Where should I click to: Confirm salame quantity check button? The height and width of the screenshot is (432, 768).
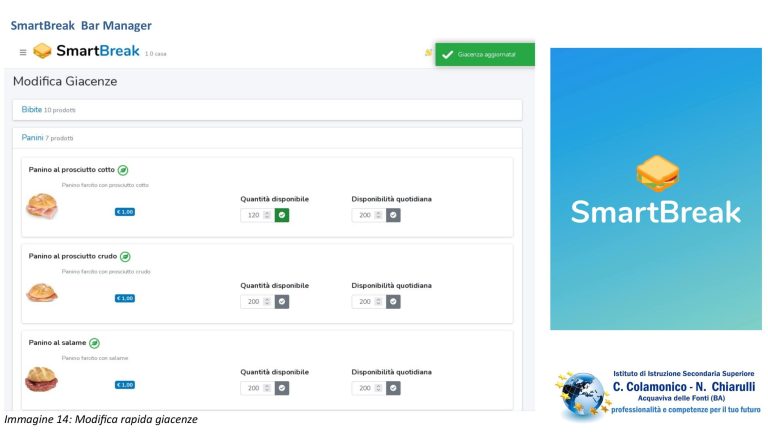coord(282,388)
